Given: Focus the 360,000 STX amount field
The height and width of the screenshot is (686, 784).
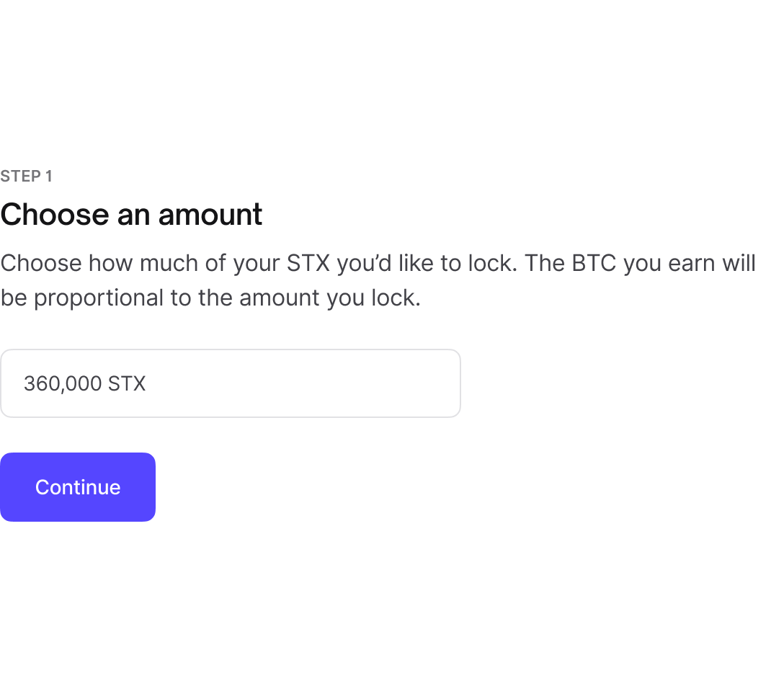Looking at the screenshot, I should tap(230, 383).
